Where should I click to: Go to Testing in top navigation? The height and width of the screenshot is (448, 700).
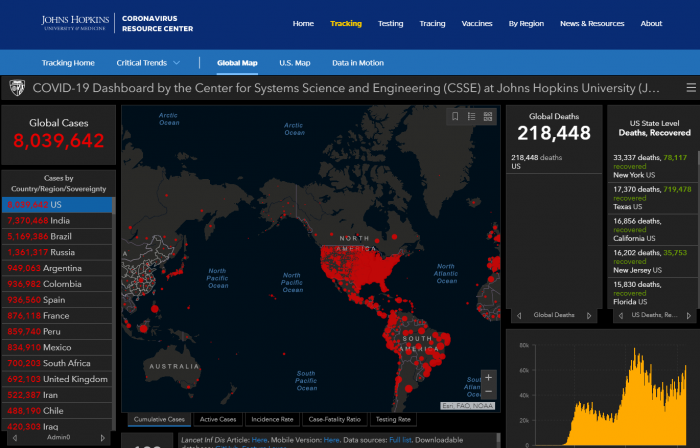(x=391, y=24)
